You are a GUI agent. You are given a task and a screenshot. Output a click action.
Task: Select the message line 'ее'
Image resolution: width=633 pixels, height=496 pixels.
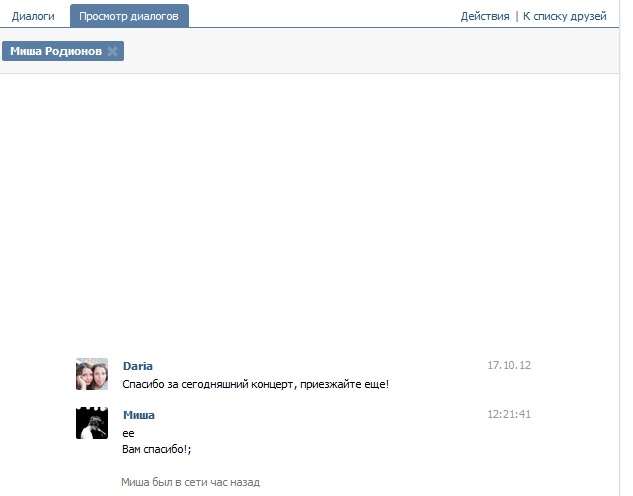(x=128, y=433)
